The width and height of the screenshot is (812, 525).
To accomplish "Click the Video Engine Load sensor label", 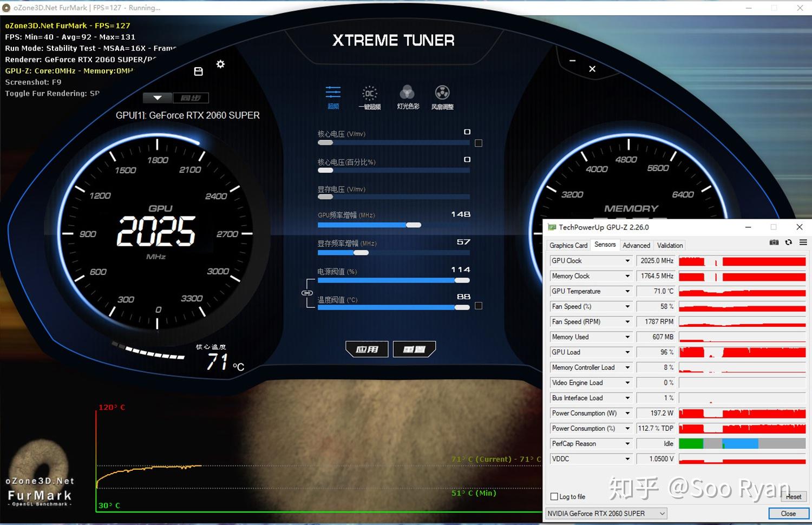I will pos(577,383).
